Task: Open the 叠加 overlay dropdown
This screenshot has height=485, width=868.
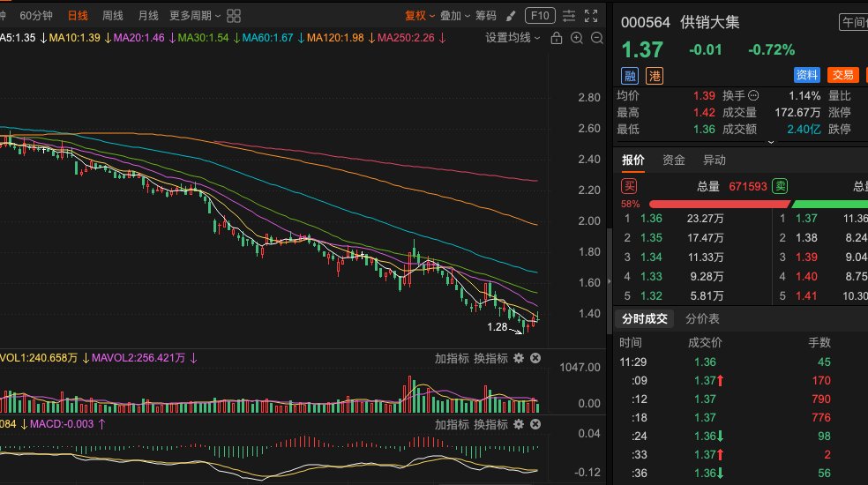Action: coord(455,16)
